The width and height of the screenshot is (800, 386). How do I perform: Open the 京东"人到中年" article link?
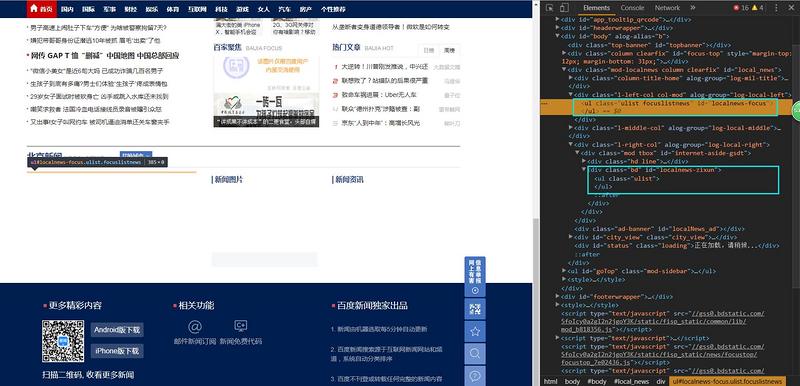coord(381,123)
